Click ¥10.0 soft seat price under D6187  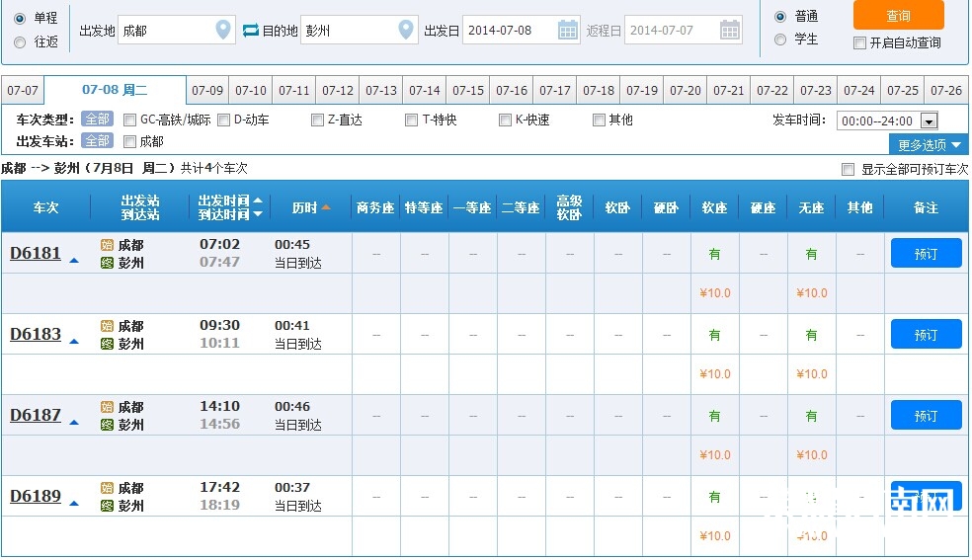(x=715, y=455)
